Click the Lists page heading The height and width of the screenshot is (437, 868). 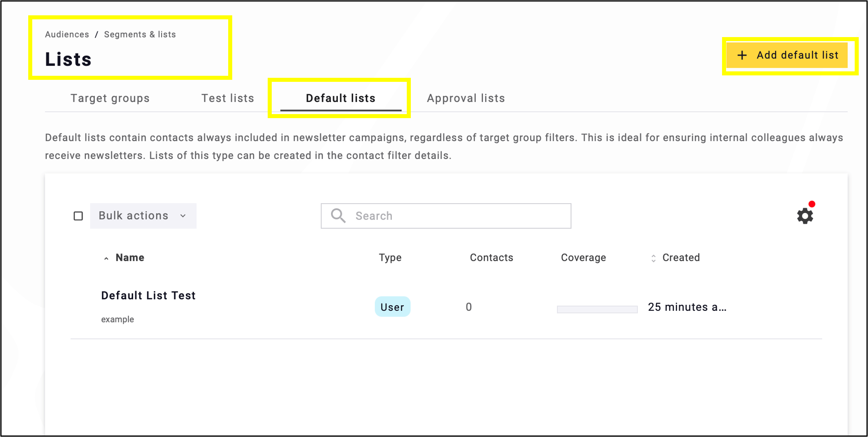click(68, 59)
